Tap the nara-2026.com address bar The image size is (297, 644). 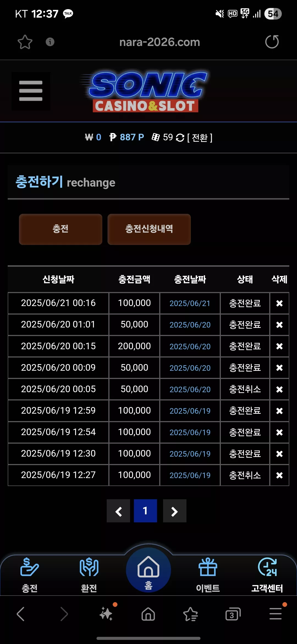point(159,42)
